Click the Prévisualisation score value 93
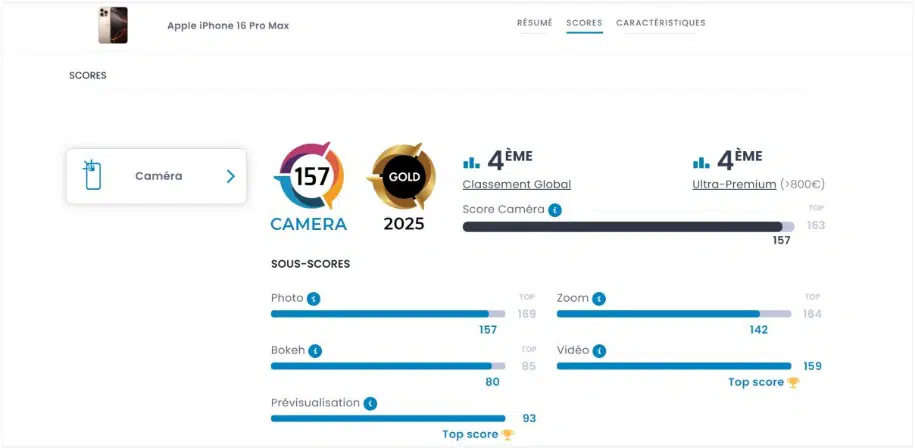 (x=529, y=418)
